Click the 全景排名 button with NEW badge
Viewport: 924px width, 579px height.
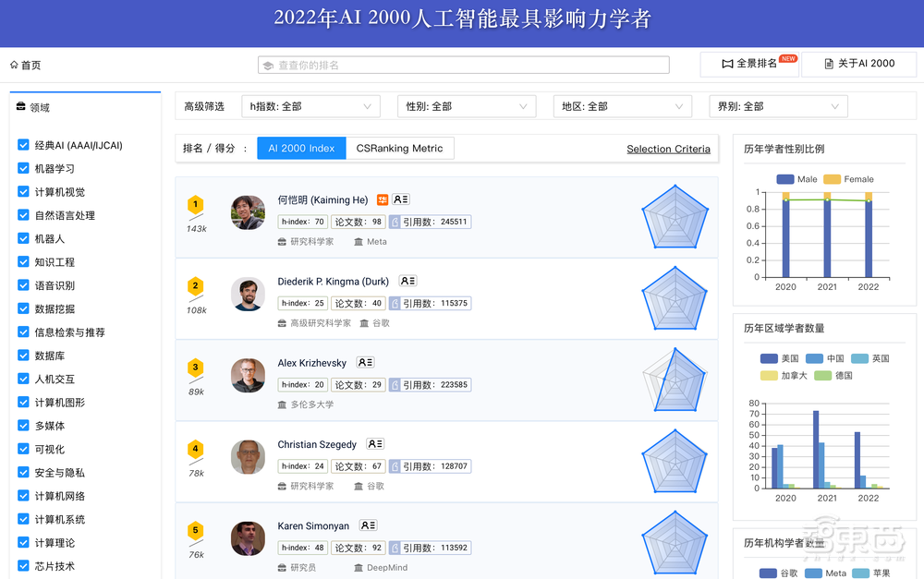[x=749, y=65]
